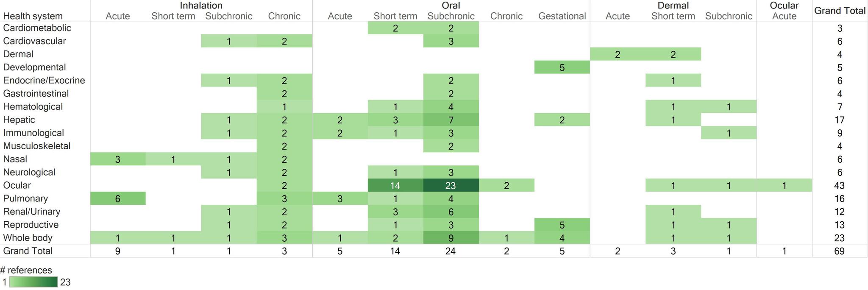Screen dimensions: 868x290
Task: Click the Grand Total column header
Action: pos(840,11)
